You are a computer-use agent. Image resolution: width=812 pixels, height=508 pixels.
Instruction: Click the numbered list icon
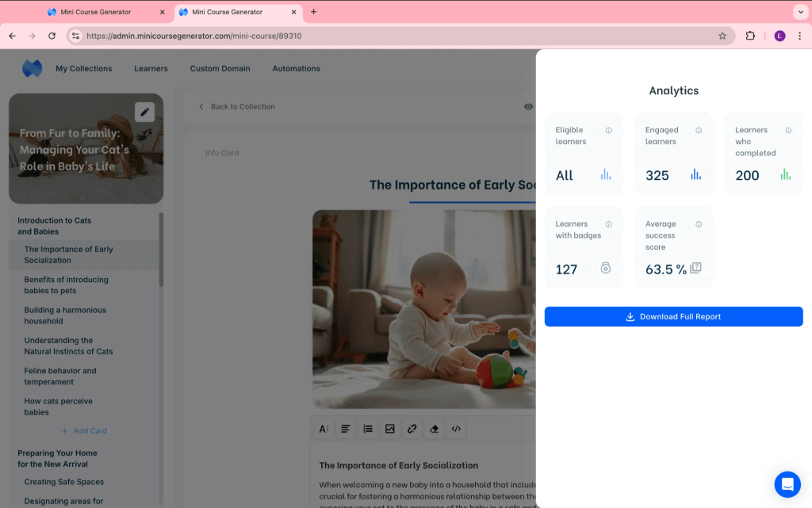[x=368, y=429]
